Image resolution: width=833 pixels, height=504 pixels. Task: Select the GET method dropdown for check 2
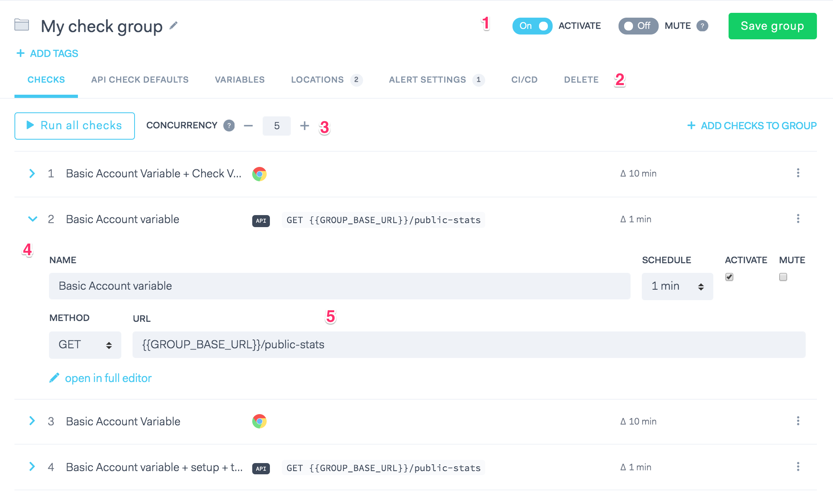pos(84,343)
